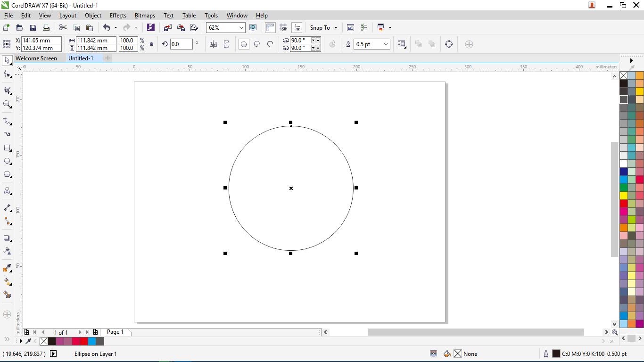Switch the ellipse to Arc mode
644x362 pixels.
tap(270, 44)
